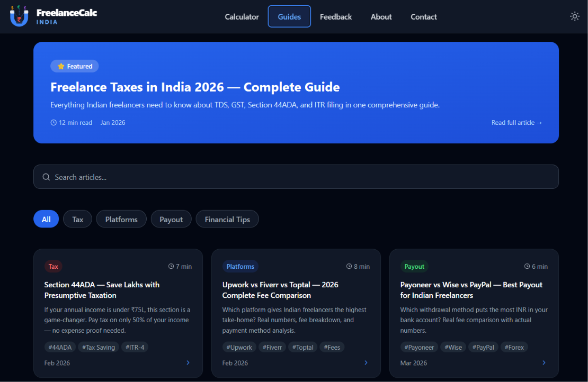Open the Calculator nav item

(242, 17)
